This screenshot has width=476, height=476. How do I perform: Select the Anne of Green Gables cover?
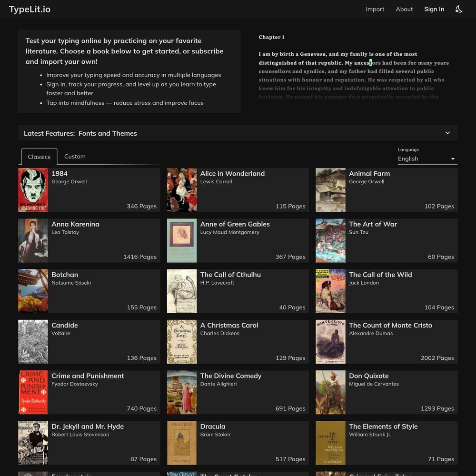point(182,240)
